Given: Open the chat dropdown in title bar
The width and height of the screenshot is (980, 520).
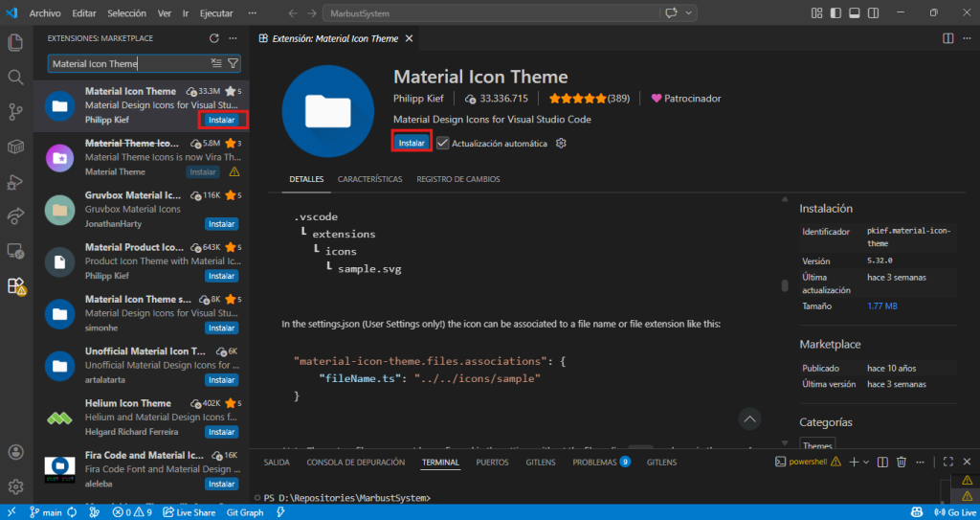Looking at the screenshot, I should (x=689, y=13).
